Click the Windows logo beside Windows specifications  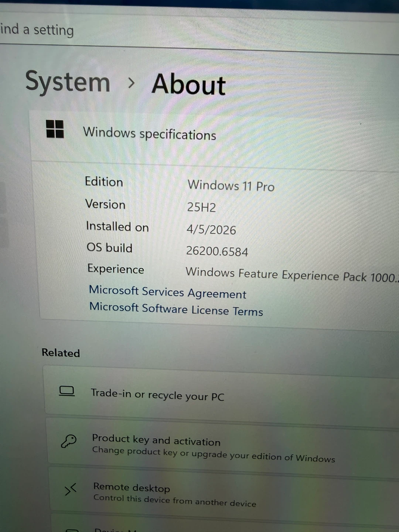[55, 129]
